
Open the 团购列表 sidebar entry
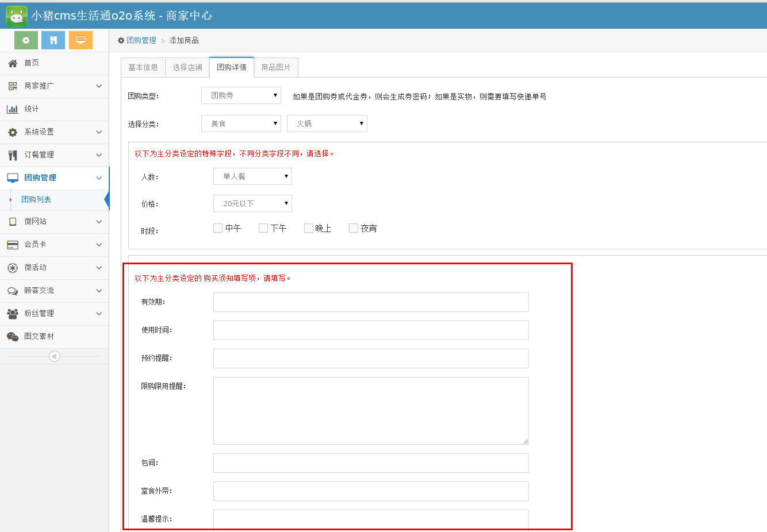point(36,199)
